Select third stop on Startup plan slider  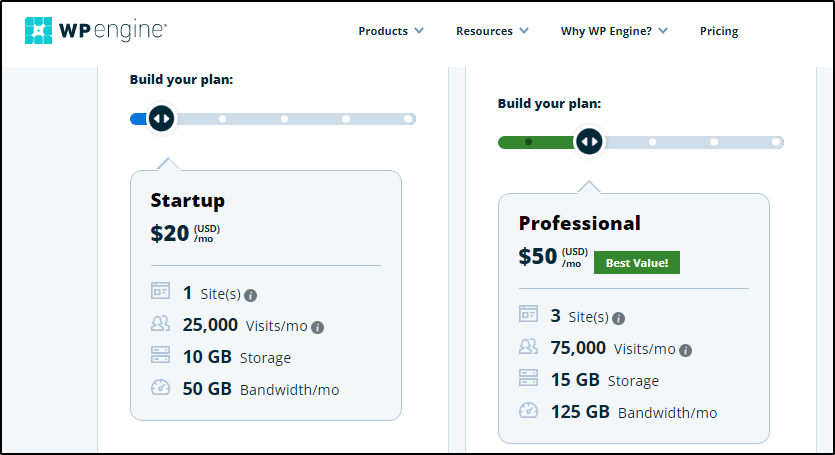click(x=284, y=119)
